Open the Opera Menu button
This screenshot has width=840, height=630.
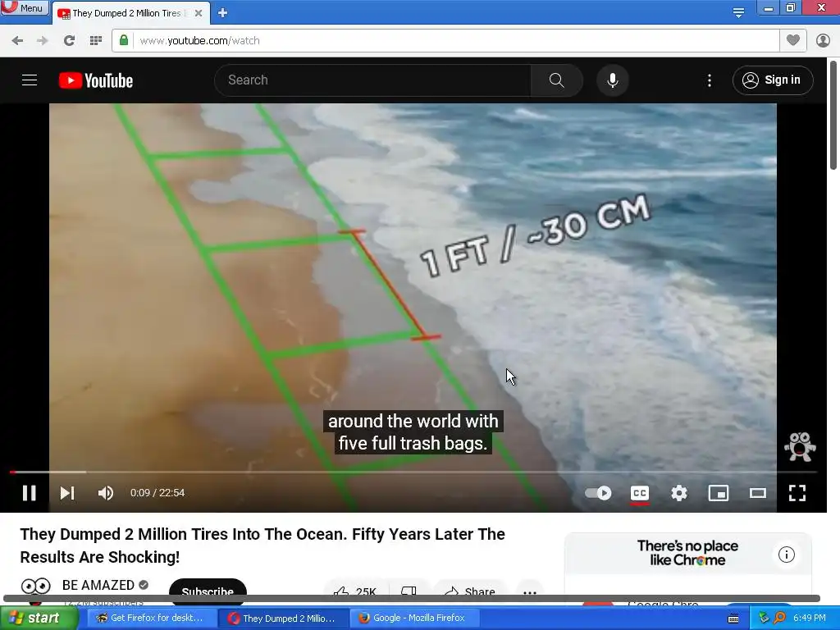click(25, 7)
